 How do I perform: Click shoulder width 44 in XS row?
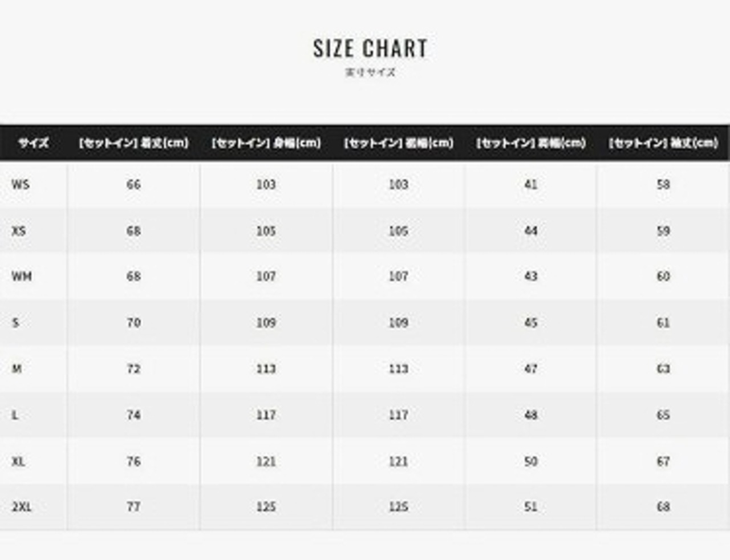tap(531, 231)
